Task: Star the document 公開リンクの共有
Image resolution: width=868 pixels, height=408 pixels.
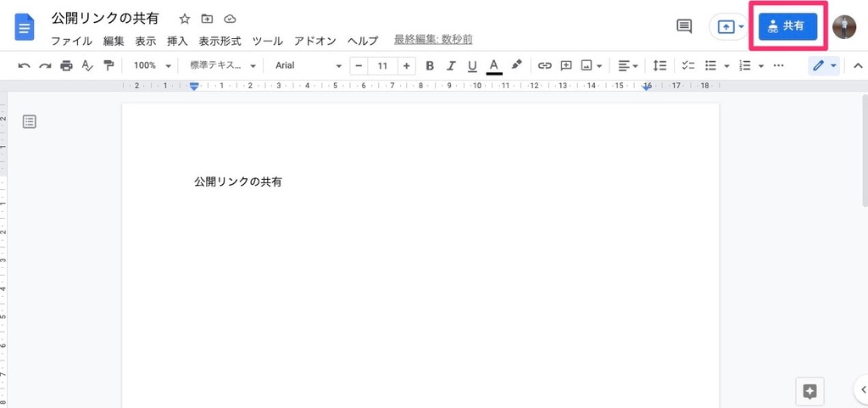Action: point(185,19)
